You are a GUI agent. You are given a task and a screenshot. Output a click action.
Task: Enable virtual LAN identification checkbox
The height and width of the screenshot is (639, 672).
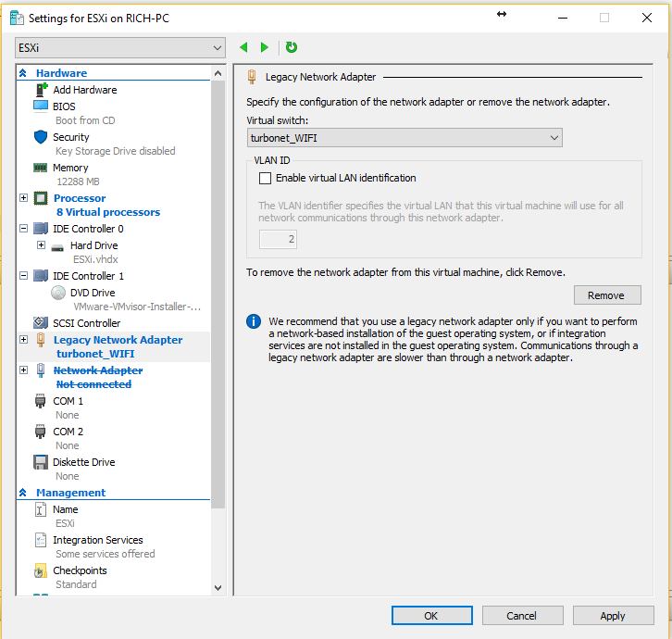[266, 178]
